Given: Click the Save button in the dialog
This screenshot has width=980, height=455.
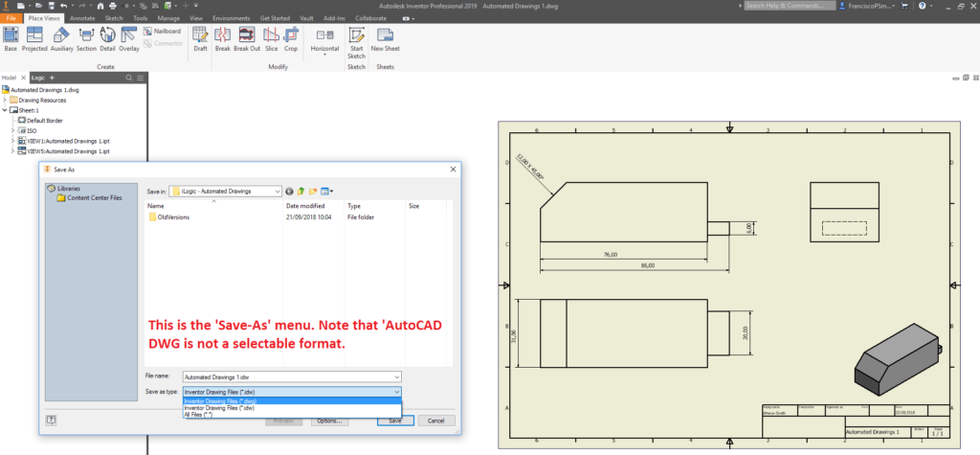Looking at the screenshot, I should (395, 421).
